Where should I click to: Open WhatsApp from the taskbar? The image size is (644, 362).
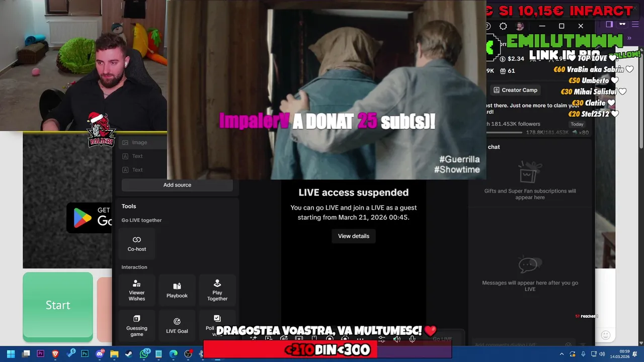(144, 354)
